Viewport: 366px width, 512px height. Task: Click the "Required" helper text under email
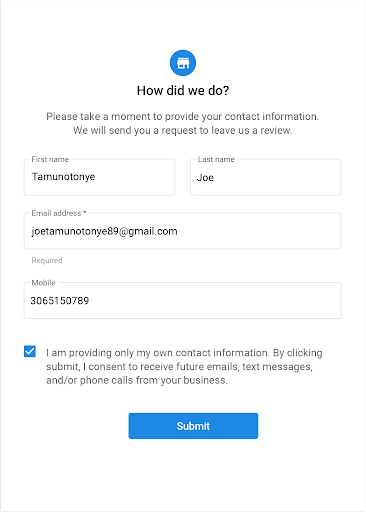47,260
